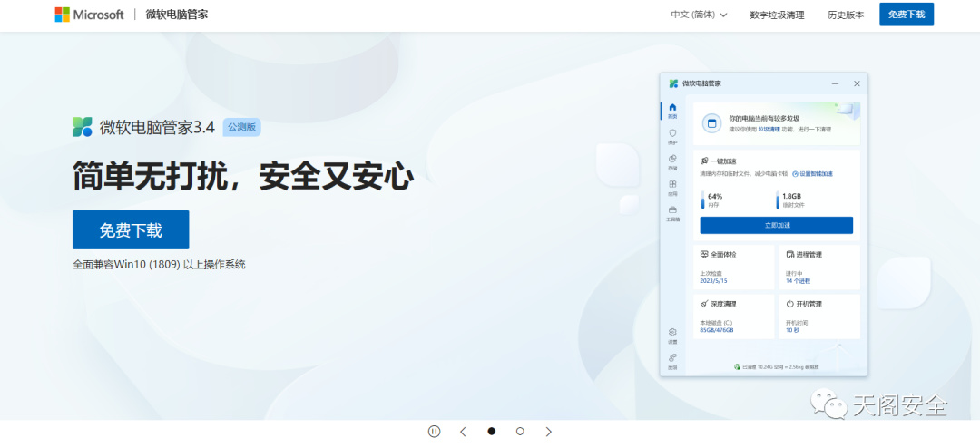The height and width of the screenshot is (448, 980).
Task: Click the 14 个进程 value
Action: [x=799, y=280]
